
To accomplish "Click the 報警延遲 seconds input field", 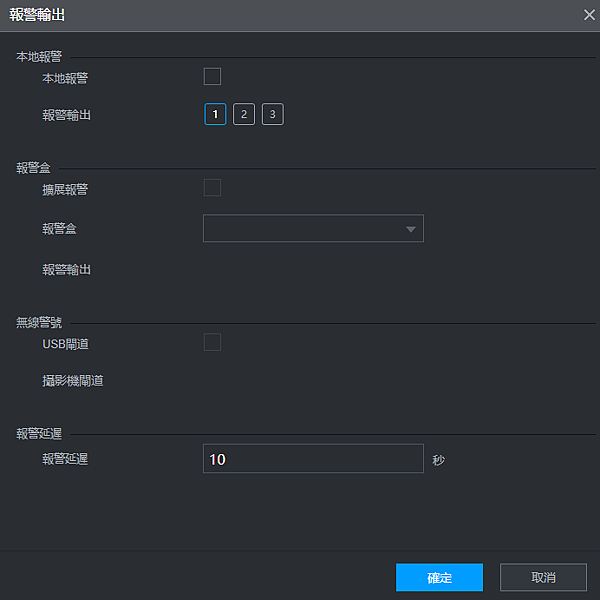I will (x=313, y=458).
